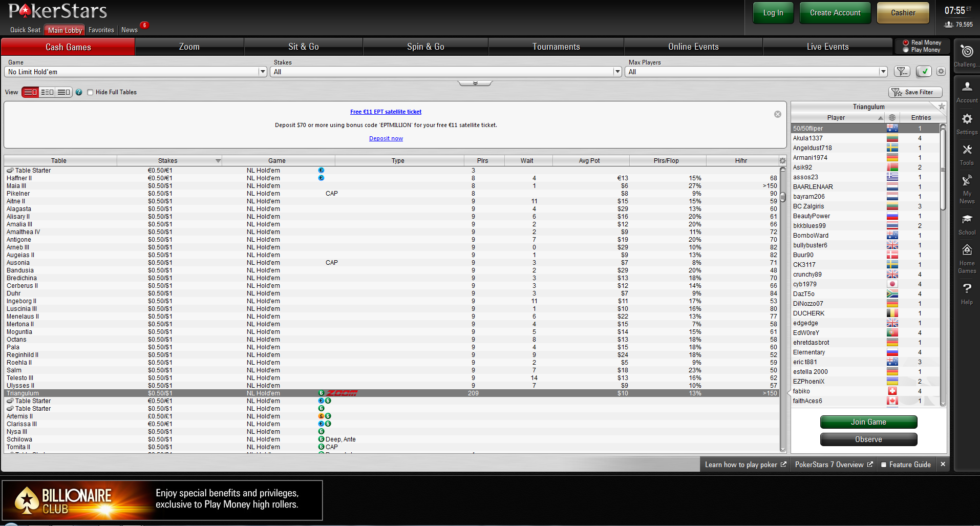Switch to the Sit & Go tab
980x526 pixels.
point(304,47)
